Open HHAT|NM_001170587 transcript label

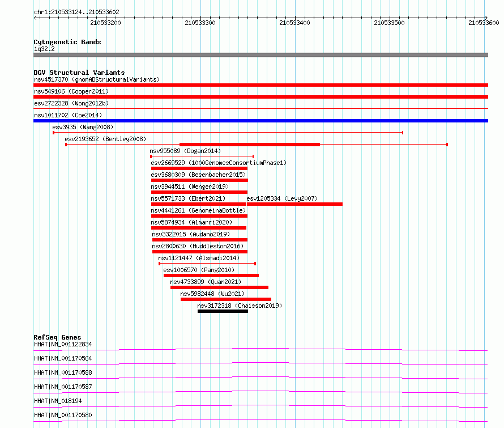(63, 387)
